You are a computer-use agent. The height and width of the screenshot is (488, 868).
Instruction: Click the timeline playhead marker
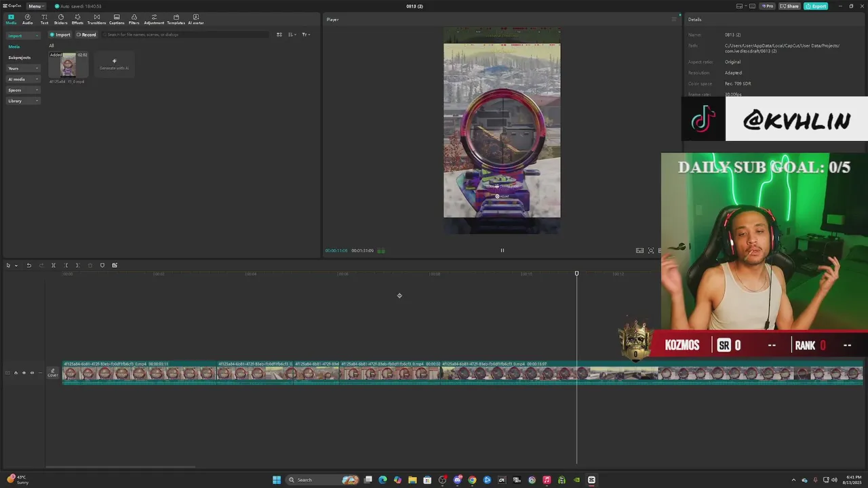576,274
